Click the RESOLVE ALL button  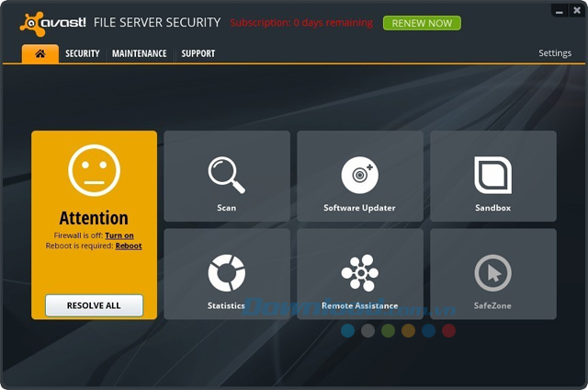coord(94,305)
